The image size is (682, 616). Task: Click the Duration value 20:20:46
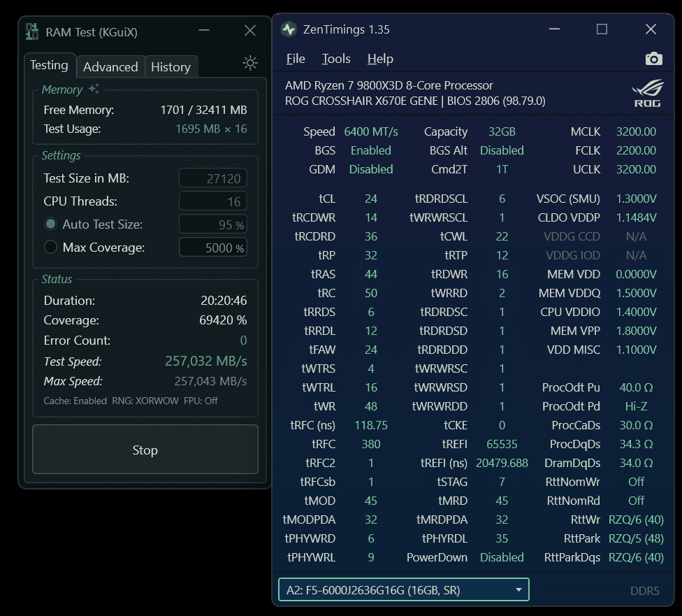224,301
